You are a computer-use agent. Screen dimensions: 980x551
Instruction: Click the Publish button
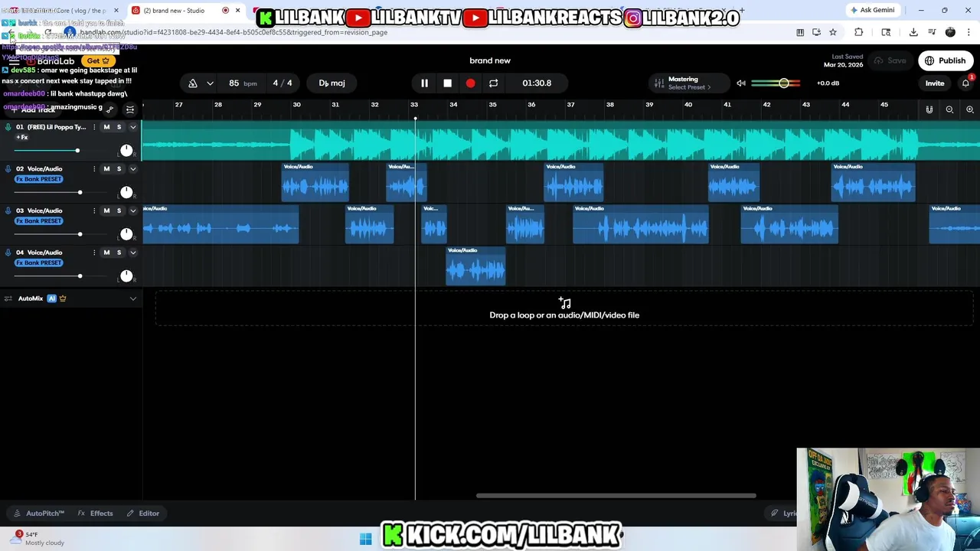946,60
